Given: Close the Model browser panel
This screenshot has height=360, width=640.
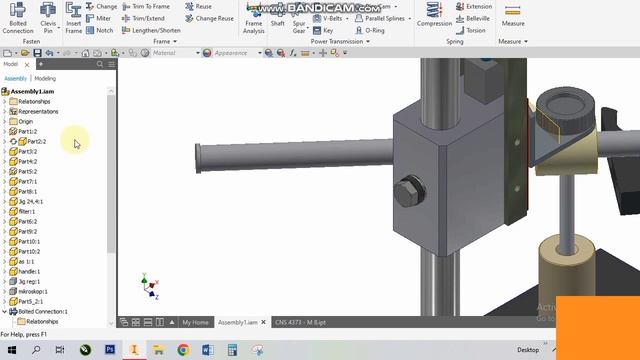Looking at the screenshot, I should pos(27,64).
